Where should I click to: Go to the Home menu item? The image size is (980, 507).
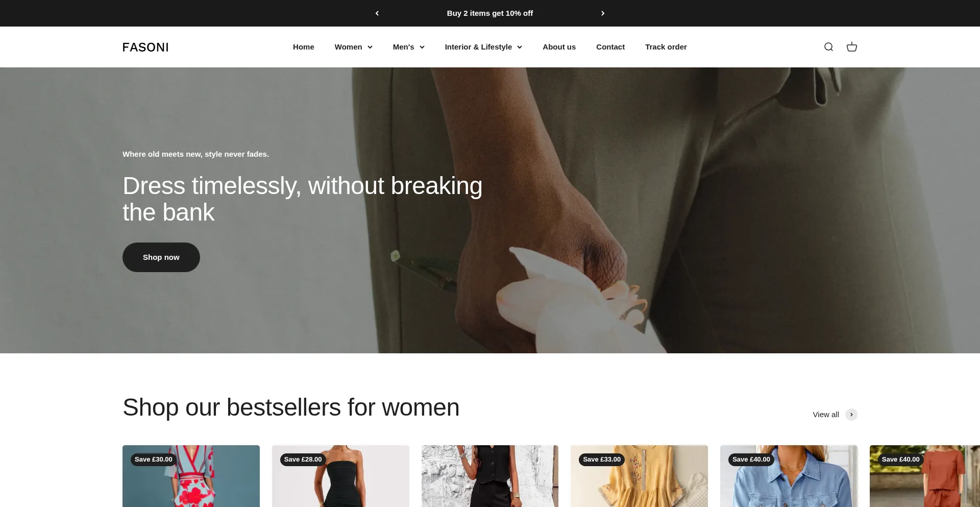click(304, 47)
